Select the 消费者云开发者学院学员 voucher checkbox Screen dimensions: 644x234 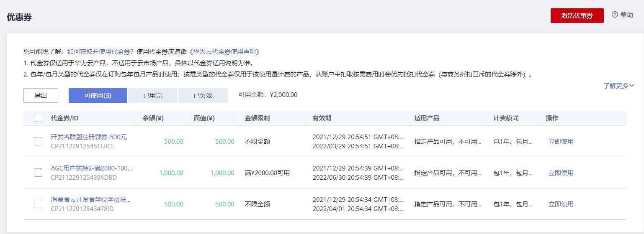(38, 204)
